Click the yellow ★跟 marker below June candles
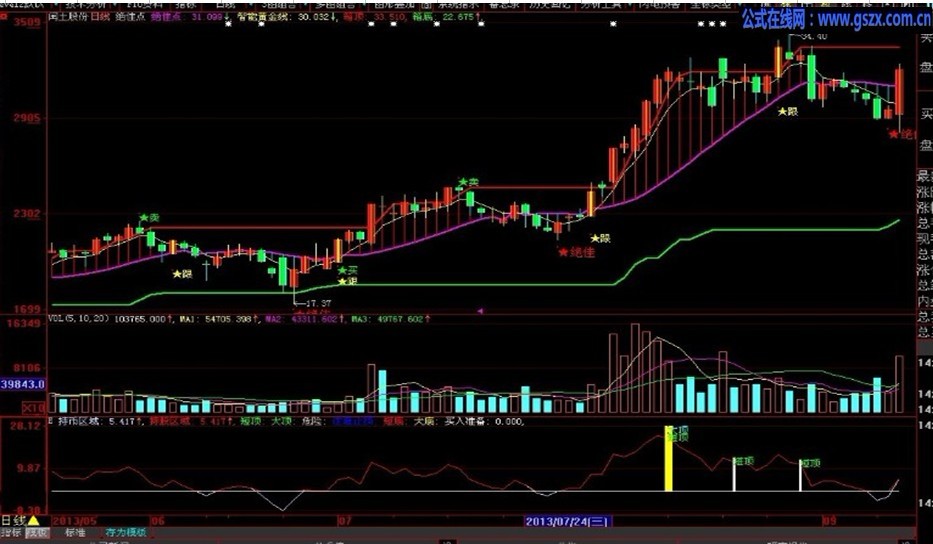Image resolution: width=933 pixels, height=544 pixels. pos(183,274)
